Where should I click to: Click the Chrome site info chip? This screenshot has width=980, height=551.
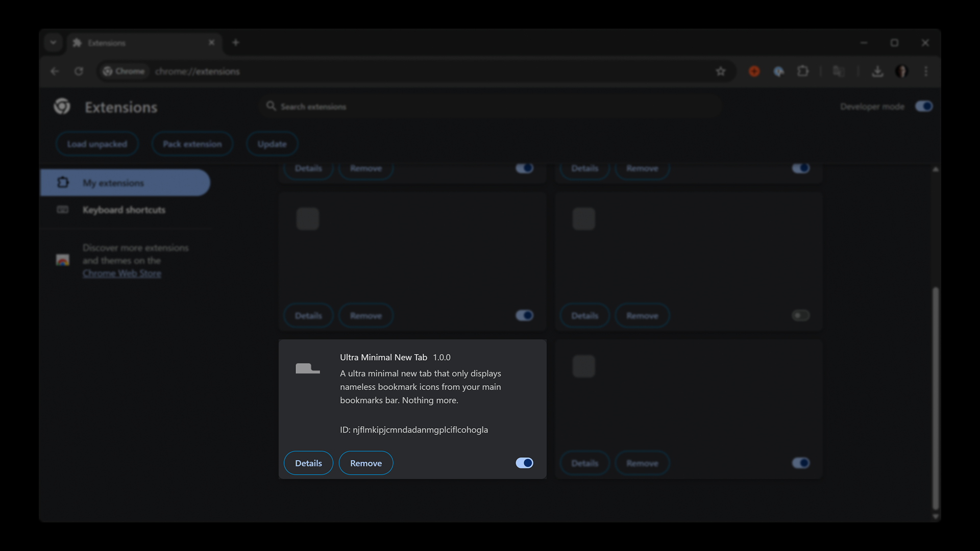(x=124, y=71)
